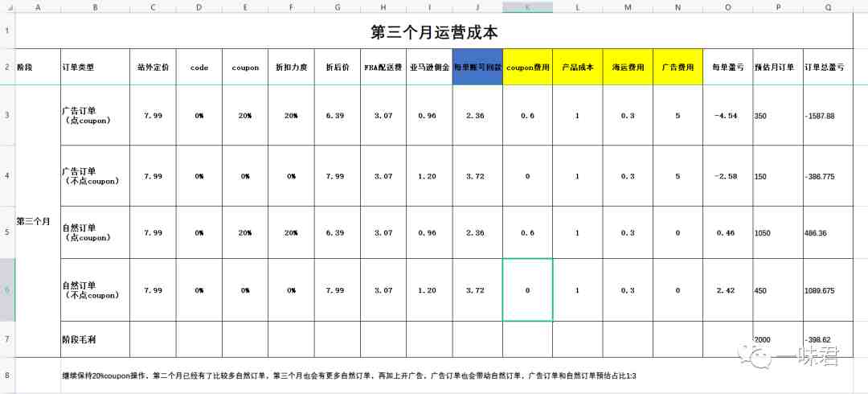The height and width of the screenshot is (394, 868).
Task: Select column header G
Action: coord(337,7)
